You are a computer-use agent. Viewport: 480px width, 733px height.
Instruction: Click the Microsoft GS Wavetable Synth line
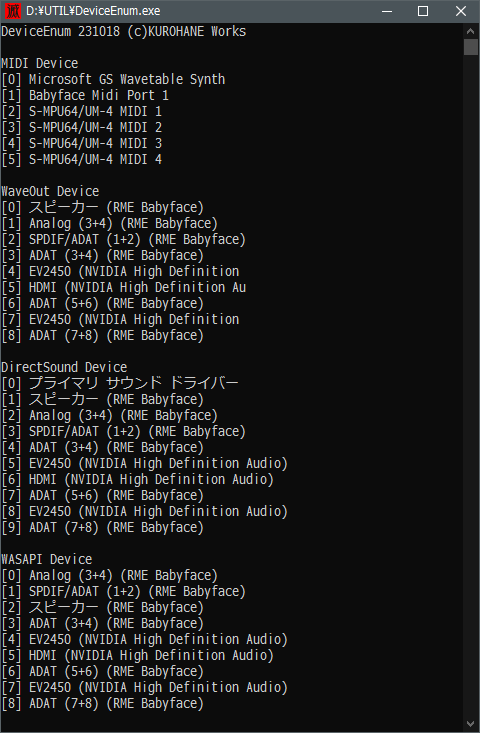pos(113,79)
